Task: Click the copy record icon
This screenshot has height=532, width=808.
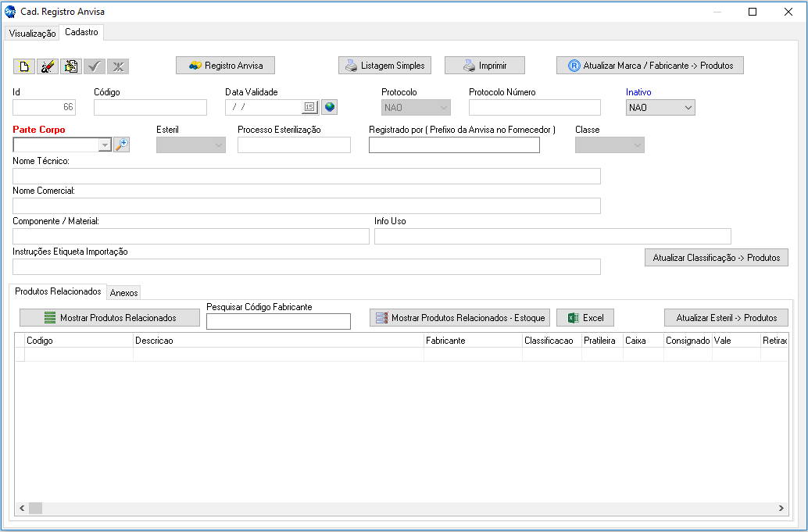Action: 71,66
